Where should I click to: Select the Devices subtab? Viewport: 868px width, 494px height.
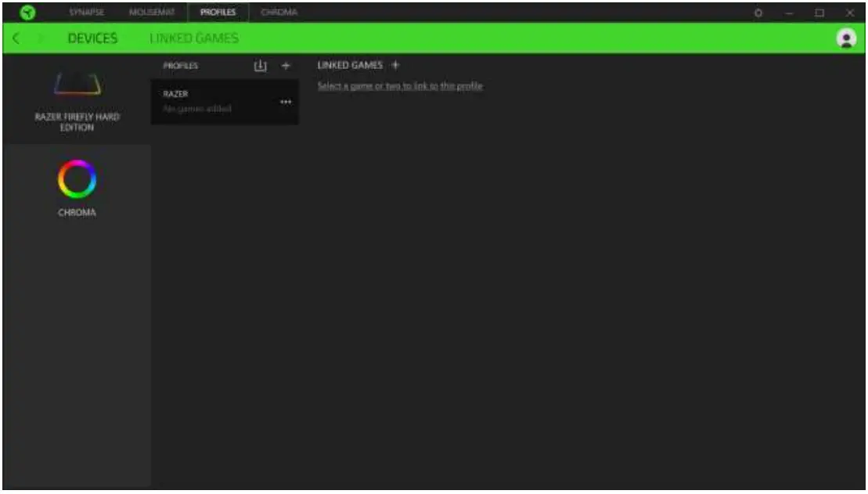92,38
